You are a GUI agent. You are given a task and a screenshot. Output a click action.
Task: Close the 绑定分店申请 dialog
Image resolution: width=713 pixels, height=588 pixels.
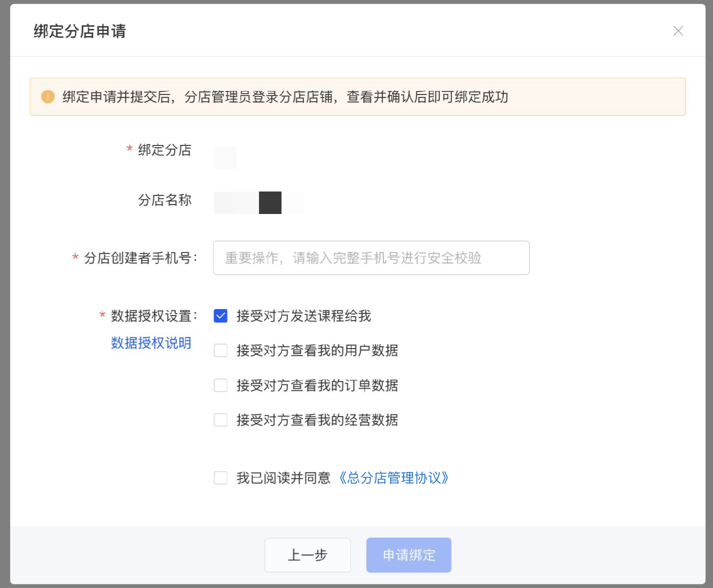coord(678,31)
